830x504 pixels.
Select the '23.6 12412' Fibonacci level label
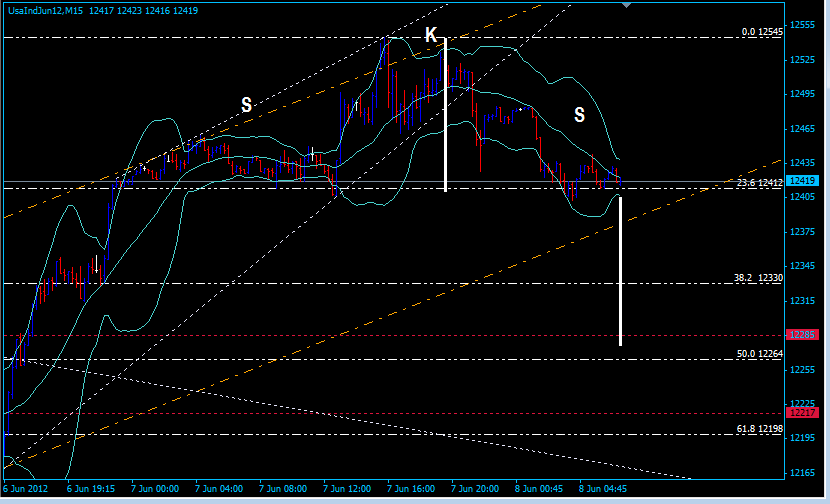point(760,183)
